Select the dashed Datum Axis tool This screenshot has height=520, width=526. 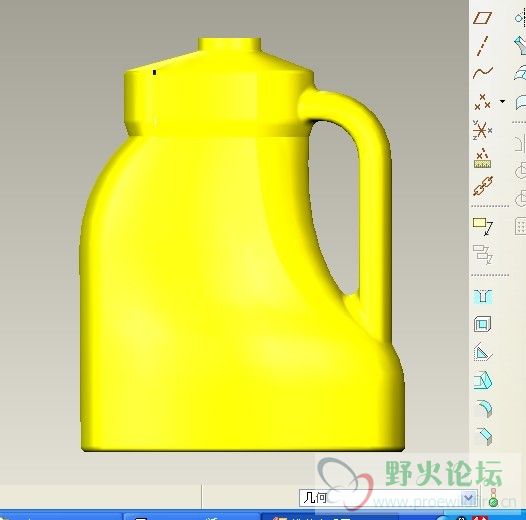pos(482,45)
